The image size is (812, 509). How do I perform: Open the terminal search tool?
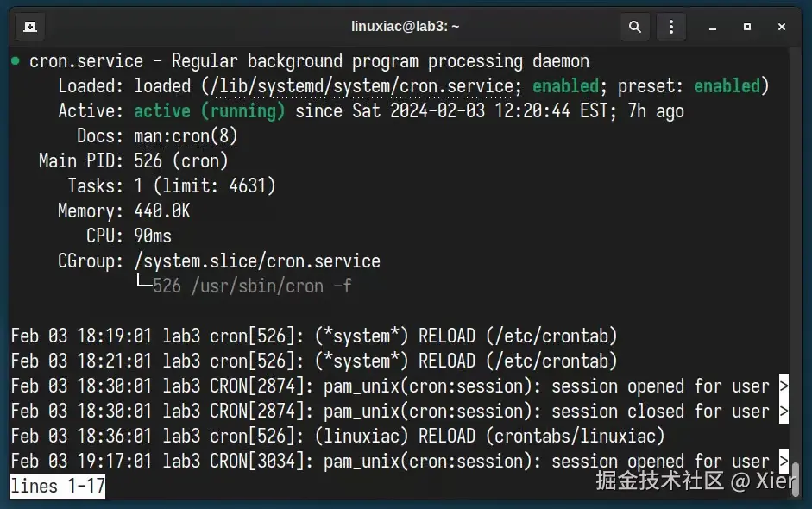click(x=635, y=27)
